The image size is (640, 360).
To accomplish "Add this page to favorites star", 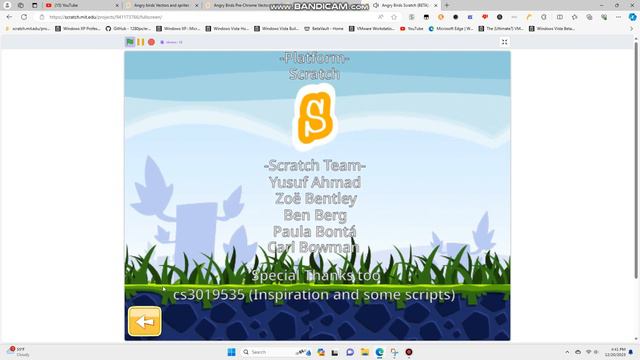I will point(394,17).
